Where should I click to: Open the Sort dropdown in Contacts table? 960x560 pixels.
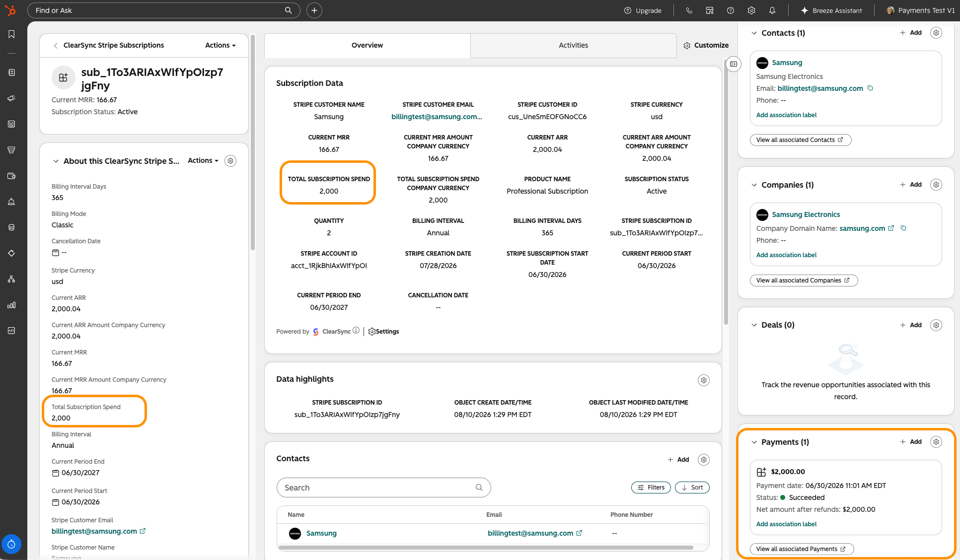click(x=692, y=488)
